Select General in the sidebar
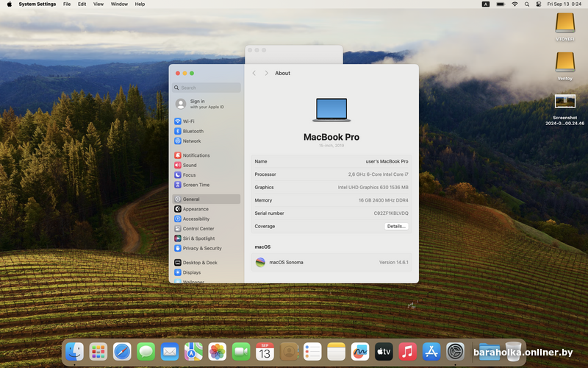The height and width of the screenshot is (368, 588). pos(207,199)
